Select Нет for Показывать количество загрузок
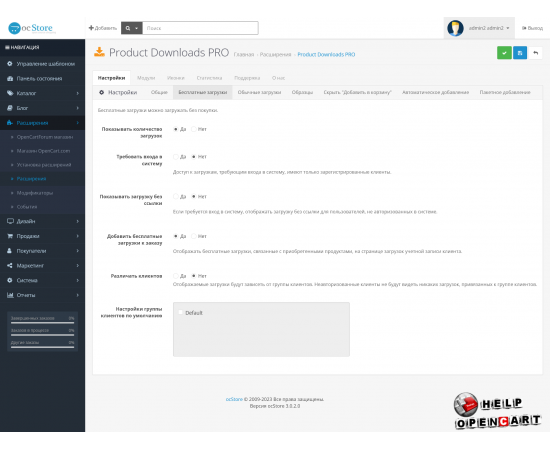Image resolution: width=550 pixels, height=450 pixels. pyautogui.click(x=194, y=129)
